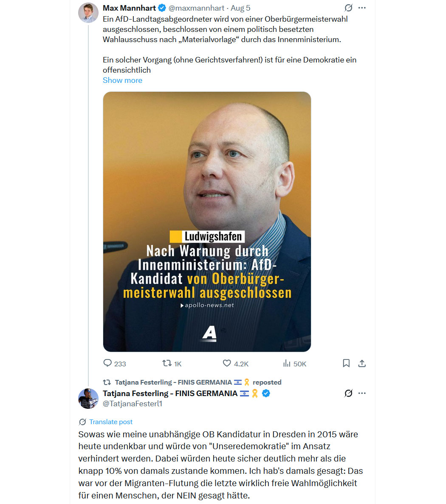This screenshot has height=504, width=446.
Task: Reply via the comment icon showing 233
Action: [107, 363]
